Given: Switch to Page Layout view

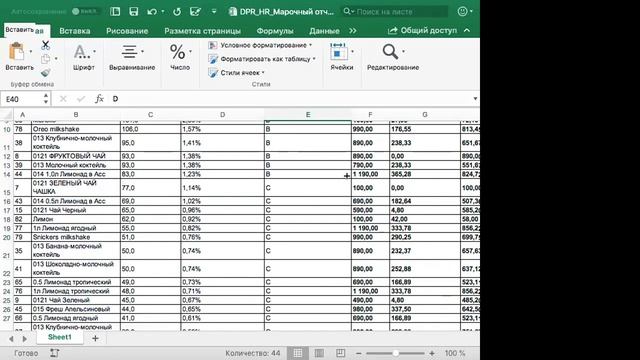Looking at the screenshot, I should click(x=319, y=353).
